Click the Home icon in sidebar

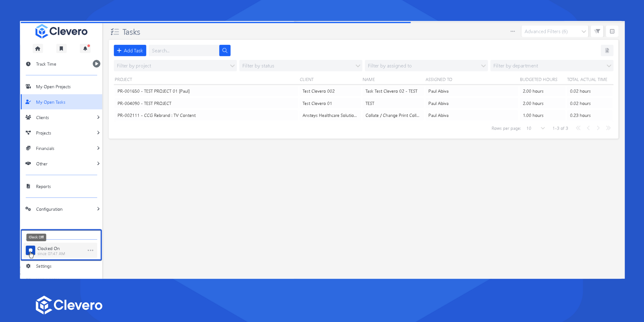click(x=38, y=49)
